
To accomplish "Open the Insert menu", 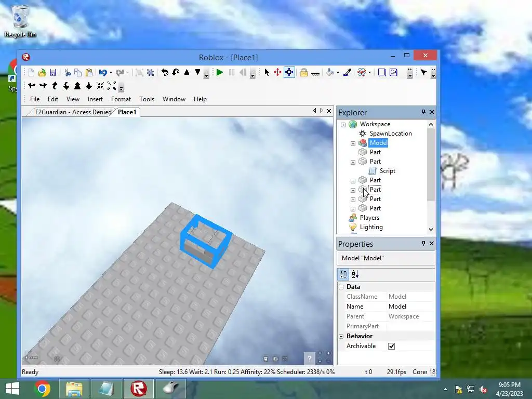I will point(96,99).
